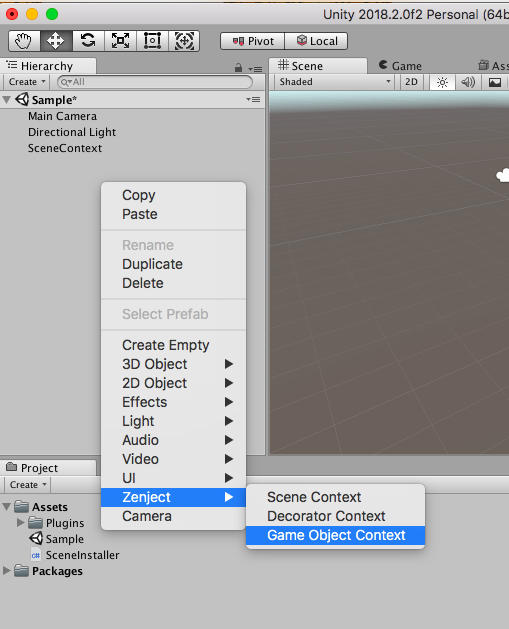Select the Hand tool
The height and width of the screenshot is (629, 509).
[x=24, y=41]
